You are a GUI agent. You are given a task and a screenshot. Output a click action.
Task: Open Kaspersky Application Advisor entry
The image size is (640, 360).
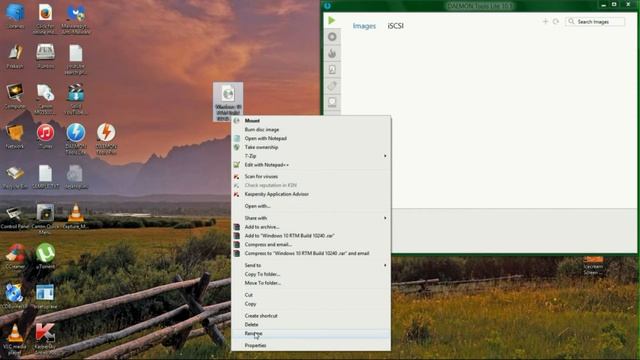(311, 194)
